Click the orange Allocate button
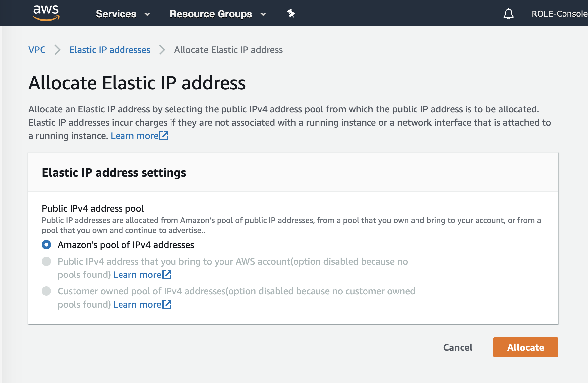This screenshot has width=588, height=383. (x=525, y=347)
